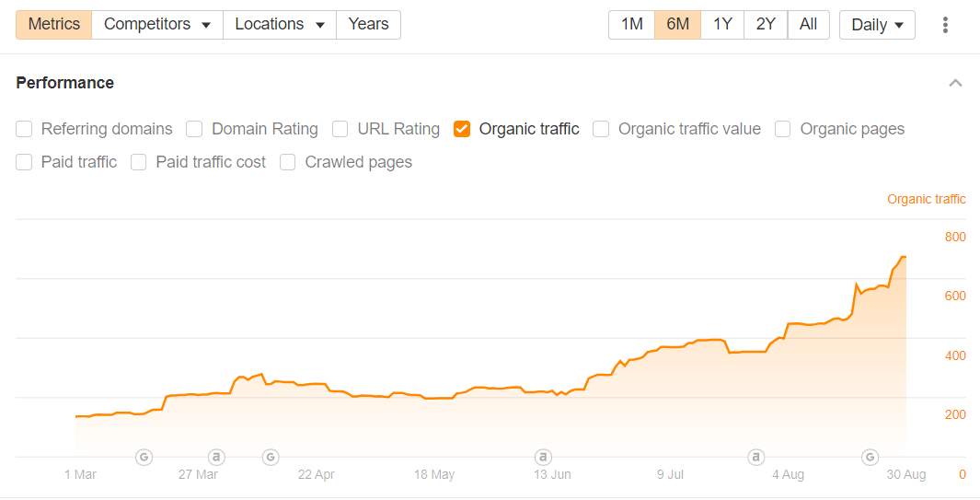The image size is (980, 500).
Task: Click the 800 axis value
Action: click(955, 238)
